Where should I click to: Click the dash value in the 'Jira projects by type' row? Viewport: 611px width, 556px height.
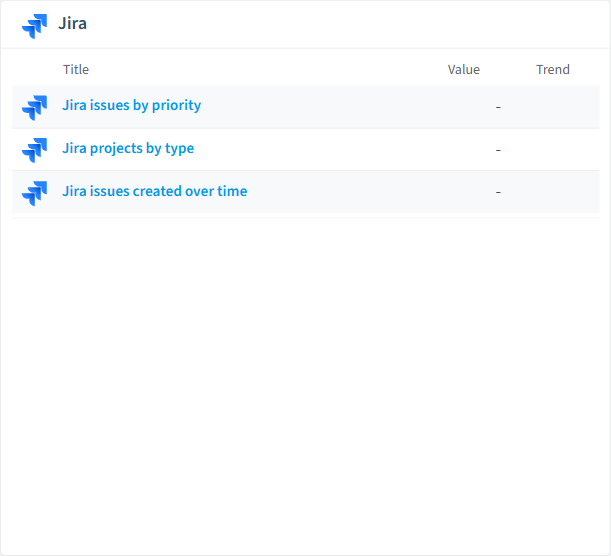coord(498,150)
